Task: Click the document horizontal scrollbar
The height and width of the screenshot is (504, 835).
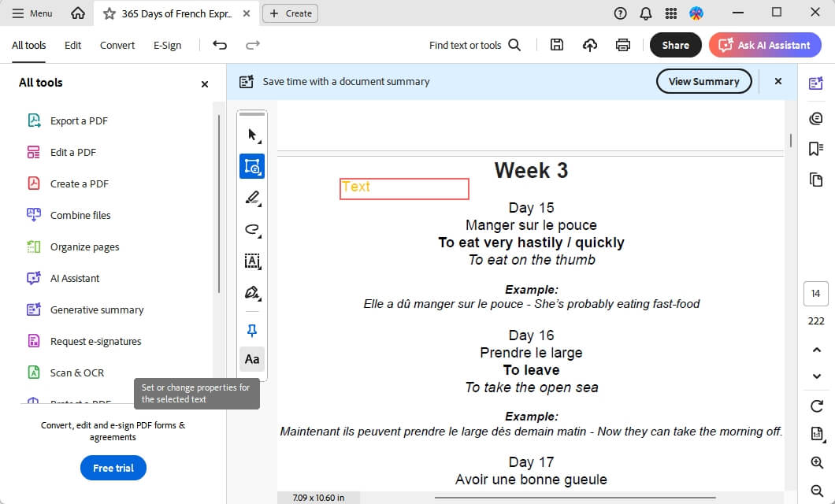Action: tap(574, 498)
